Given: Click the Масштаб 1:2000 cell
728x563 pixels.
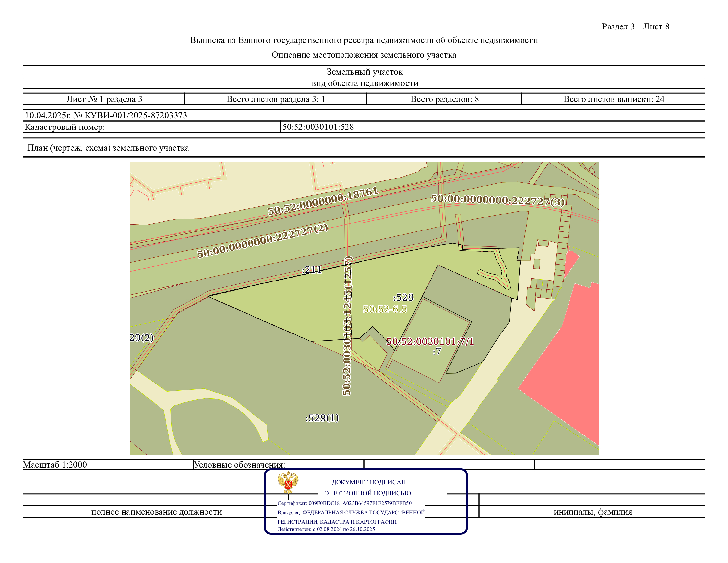Looking at the screenshot, I should tap(55, 465).
